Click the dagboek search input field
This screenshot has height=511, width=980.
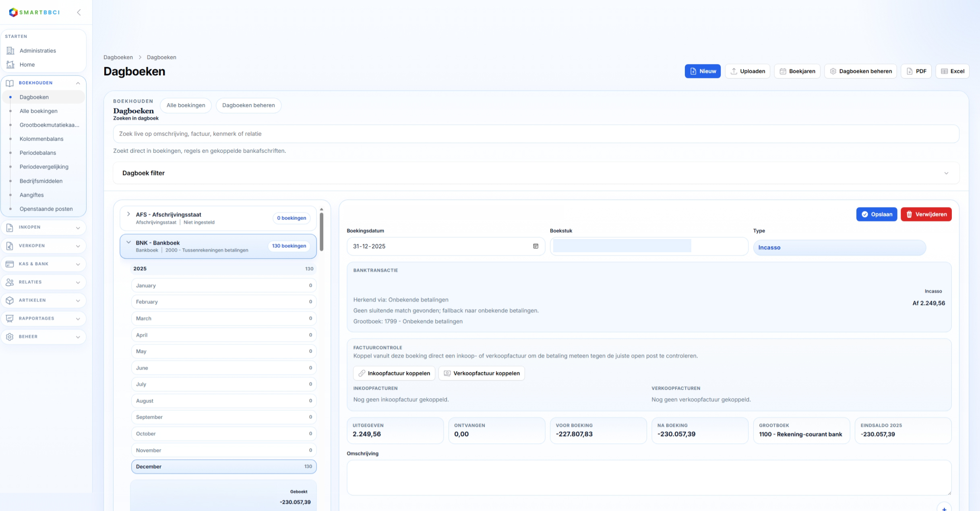535,134
